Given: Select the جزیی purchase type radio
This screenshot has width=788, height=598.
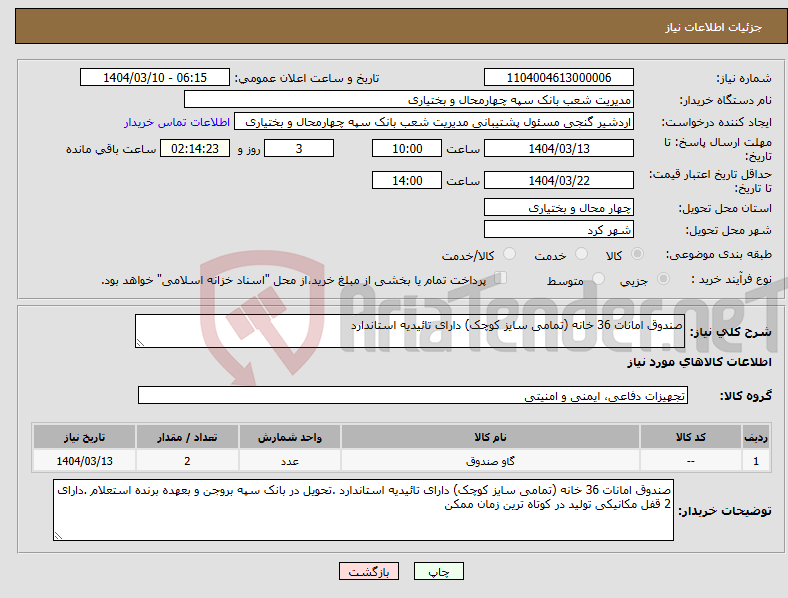Looking at the screenshot, I should pos(663,279).
